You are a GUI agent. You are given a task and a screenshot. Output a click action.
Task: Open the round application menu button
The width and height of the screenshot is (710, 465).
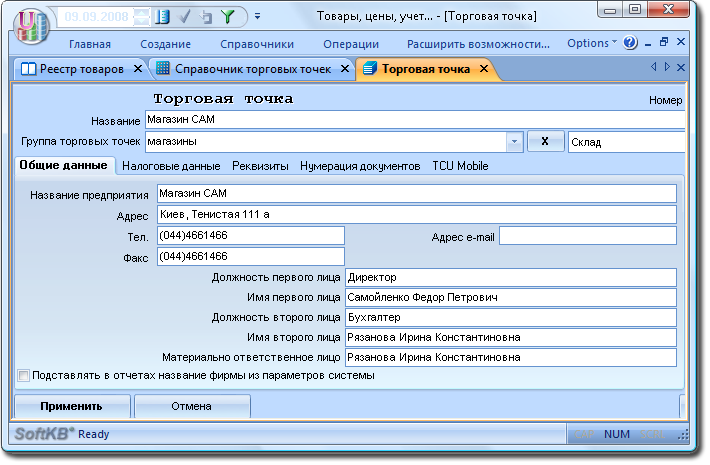(31, 26)
